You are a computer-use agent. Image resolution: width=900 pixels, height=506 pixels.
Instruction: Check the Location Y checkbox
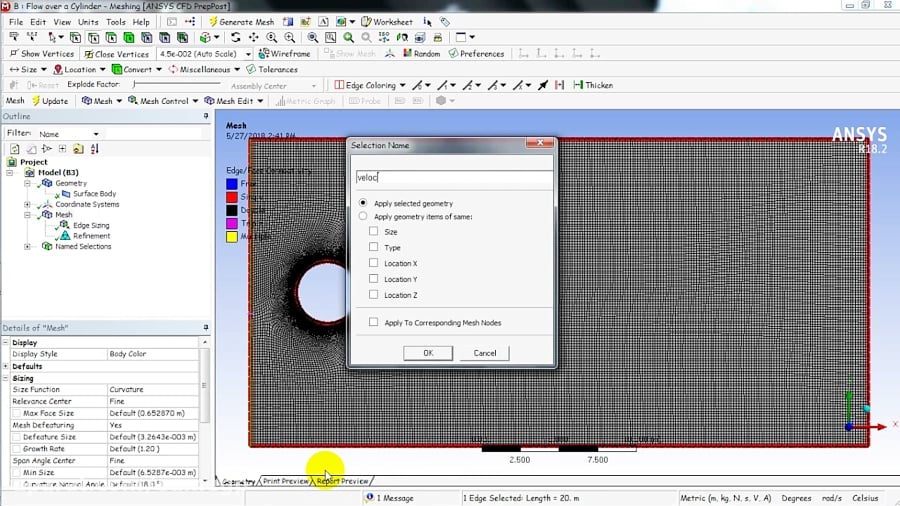pyautogui.click(x=374, y=279)
